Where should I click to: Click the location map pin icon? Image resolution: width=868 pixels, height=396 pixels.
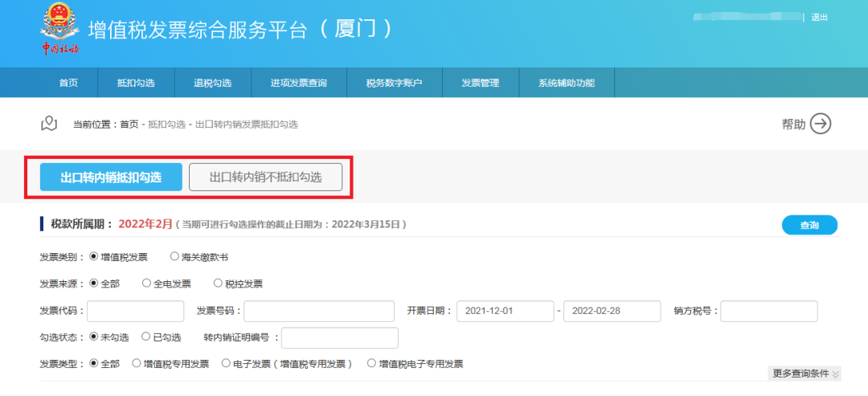tap(49, 124)
